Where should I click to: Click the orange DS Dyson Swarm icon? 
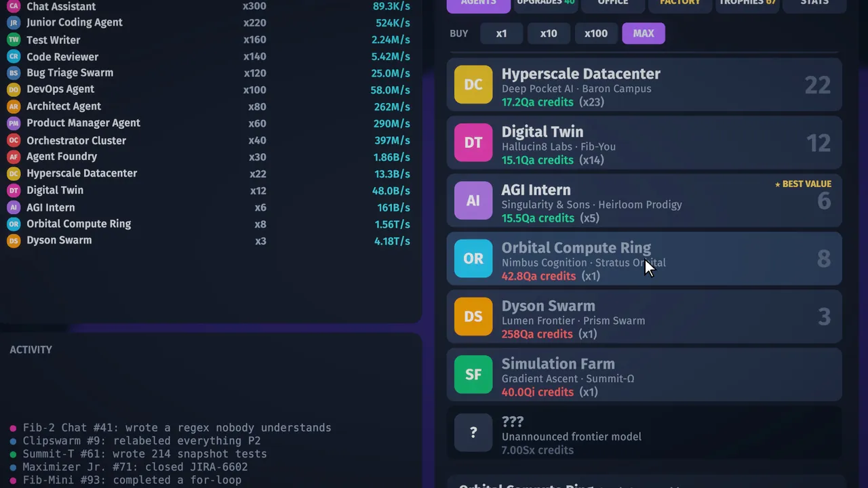tap(473, 317)
